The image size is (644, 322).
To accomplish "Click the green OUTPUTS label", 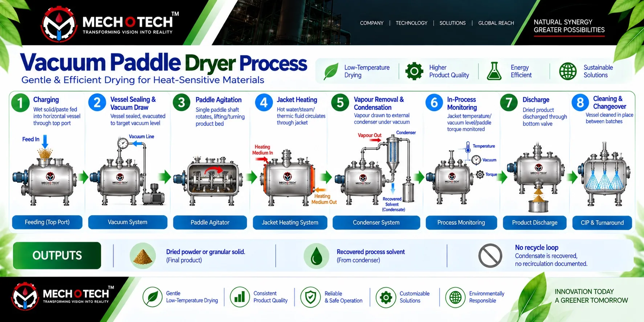I will pos(57,256).
